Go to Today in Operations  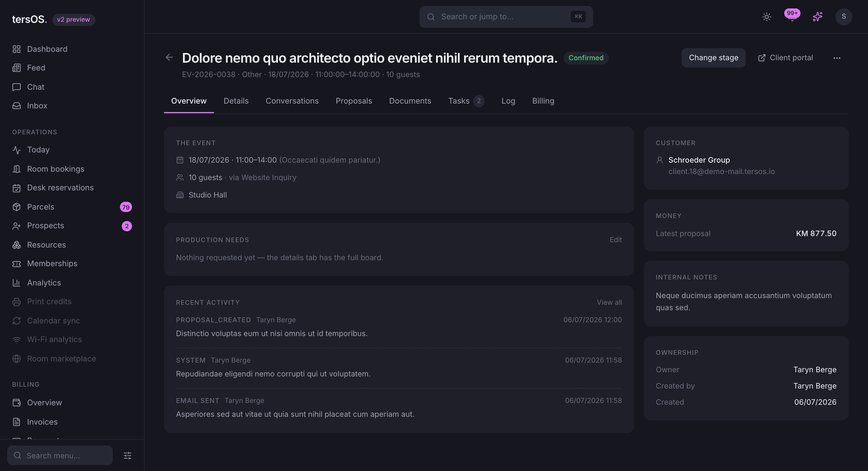(72, 150)
